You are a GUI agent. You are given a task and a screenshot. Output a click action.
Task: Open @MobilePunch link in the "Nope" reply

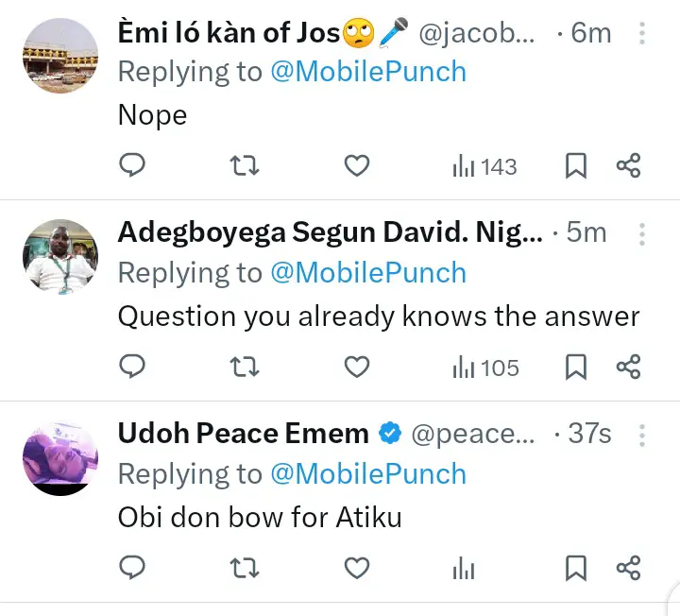[368, 73]
